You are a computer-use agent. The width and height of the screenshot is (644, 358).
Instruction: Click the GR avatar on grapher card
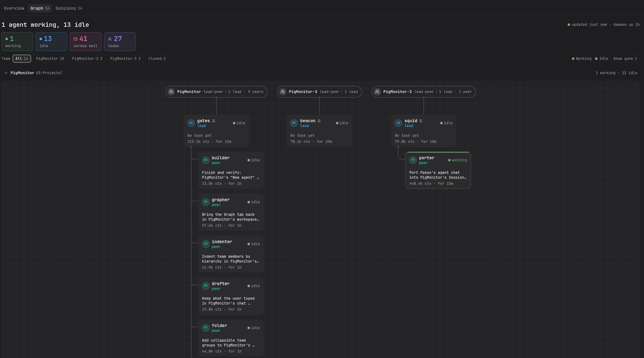(x=206, y=202)
